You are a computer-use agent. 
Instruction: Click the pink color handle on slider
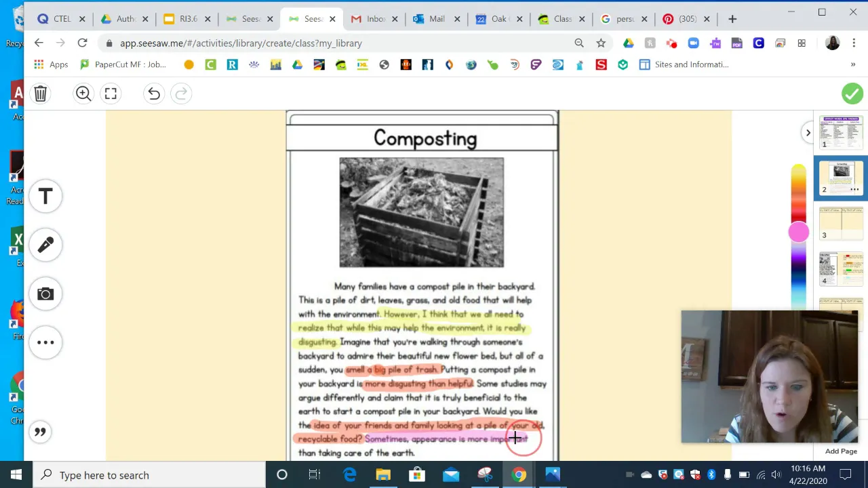[x=799, y=232]
